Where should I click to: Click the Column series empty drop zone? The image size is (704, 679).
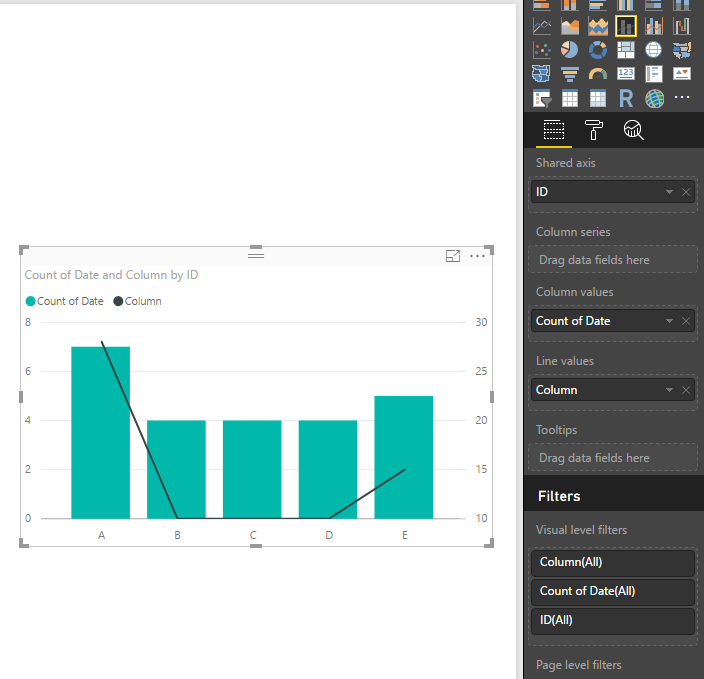tap(613, 260)
